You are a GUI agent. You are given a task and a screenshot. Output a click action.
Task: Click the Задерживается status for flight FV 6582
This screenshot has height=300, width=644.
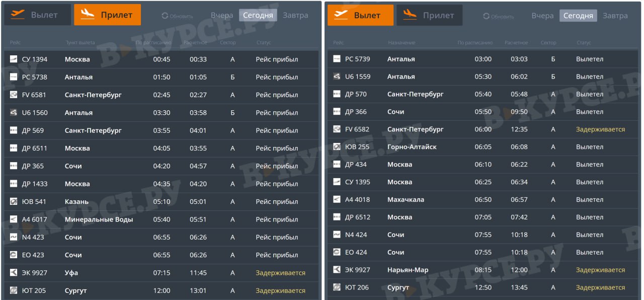pos(600,129)
